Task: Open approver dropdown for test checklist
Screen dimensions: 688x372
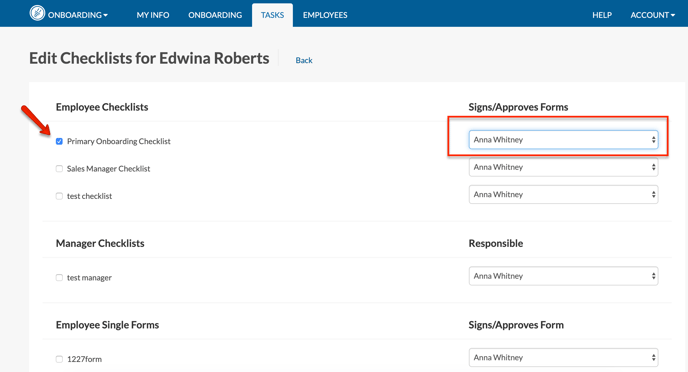Action: coord(563,194)
